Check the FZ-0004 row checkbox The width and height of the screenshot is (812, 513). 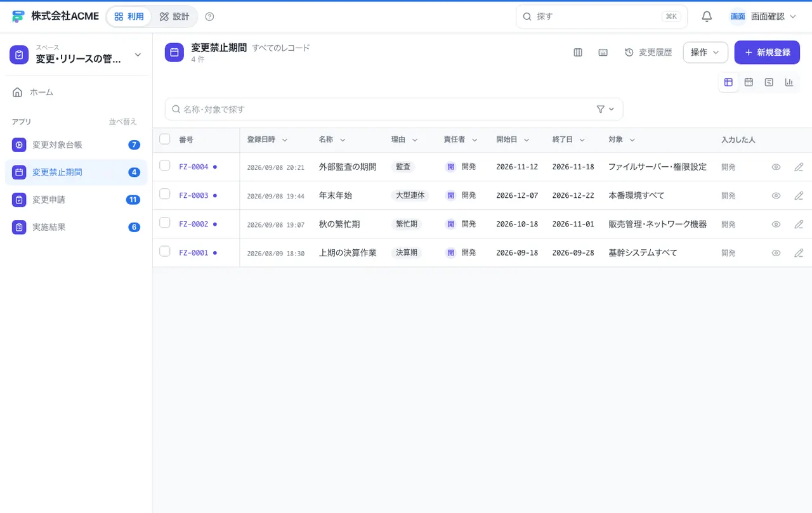click(x=165, y=166)
